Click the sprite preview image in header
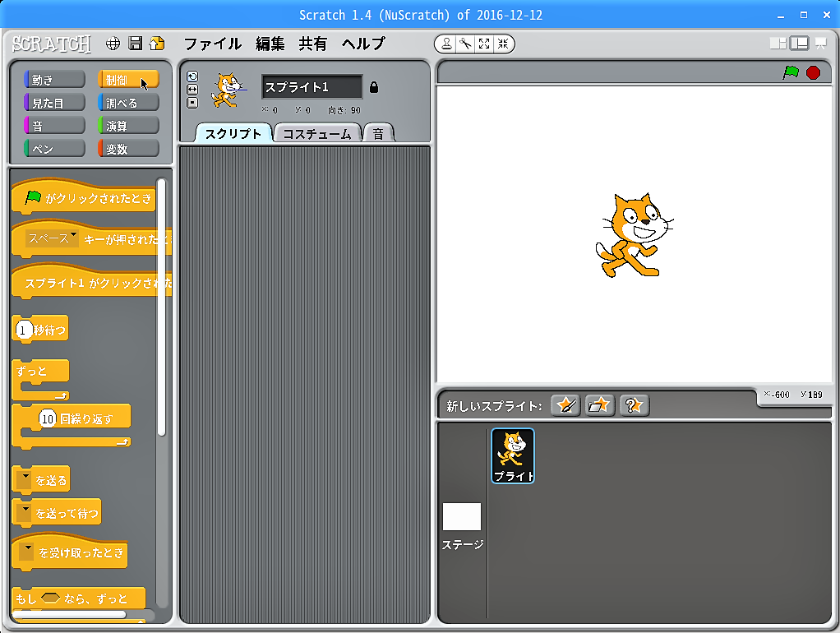The image size is (840, 633). click(228, 90)
